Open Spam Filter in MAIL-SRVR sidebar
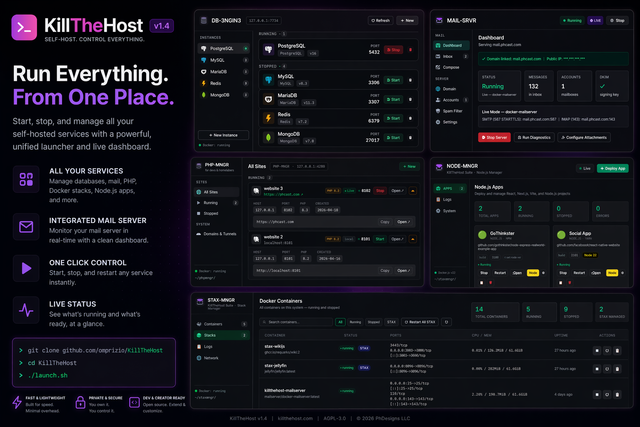Screen dimensions: 640x427 [451, 111]
